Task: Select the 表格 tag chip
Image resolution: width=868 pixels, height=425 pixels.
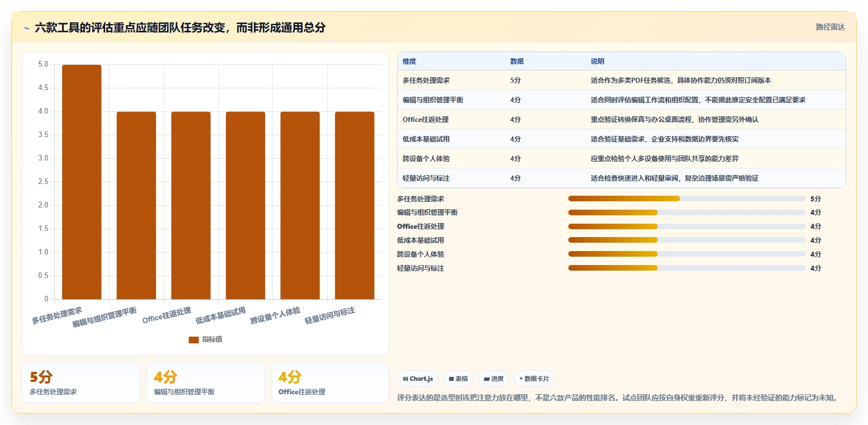Action: tap(458, 379)
